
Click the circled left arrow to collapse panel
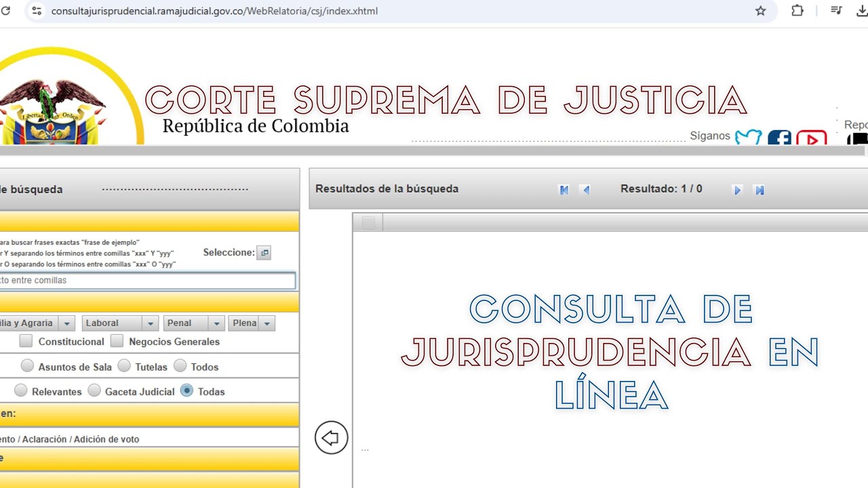(331, 438)
